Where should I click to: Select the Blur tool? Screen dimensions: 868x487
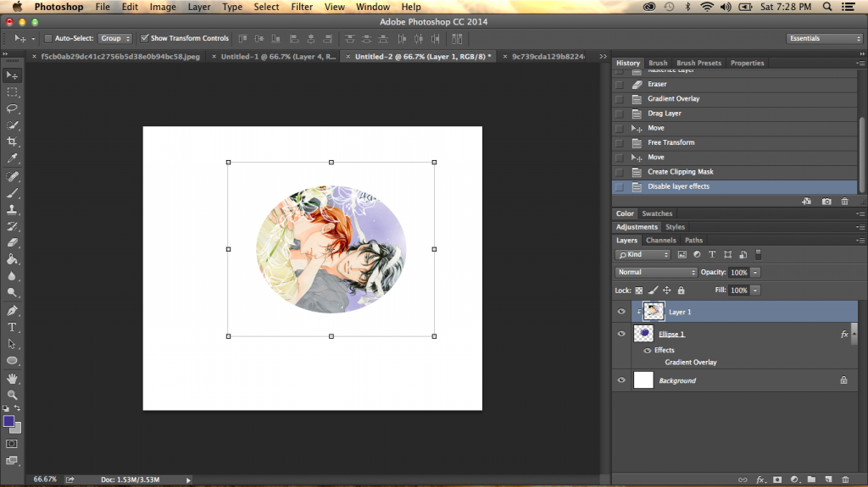point(12,276)
